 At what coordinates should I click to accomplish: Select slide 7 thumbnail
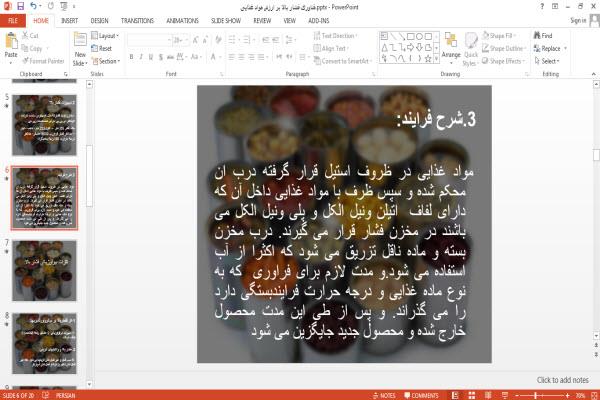(x=44, y=271)
